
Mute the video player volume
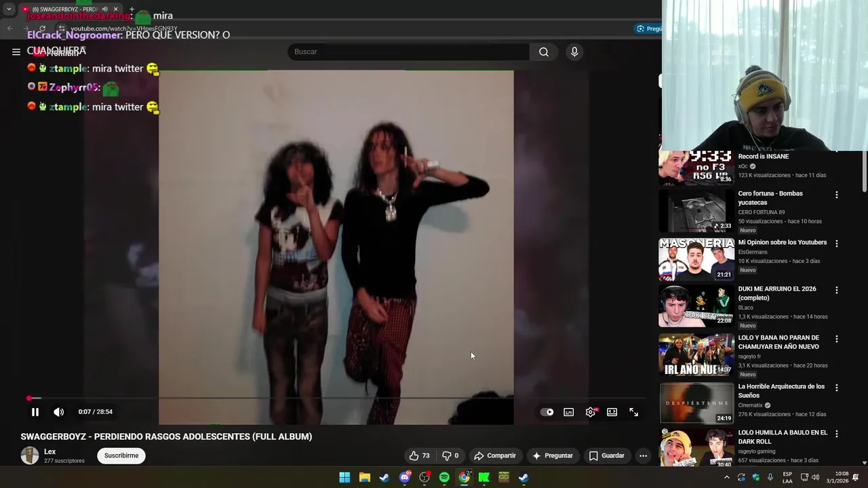(x=59, y=412)
